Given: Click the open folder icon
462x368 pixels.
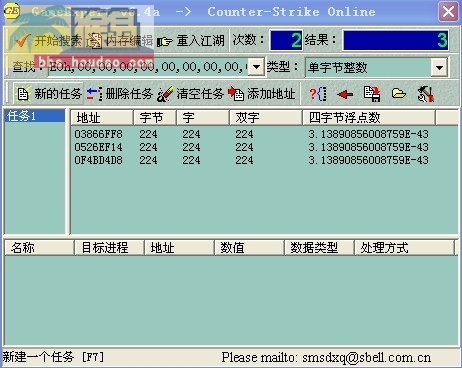Looking at the screenshot, I should 399,94.
